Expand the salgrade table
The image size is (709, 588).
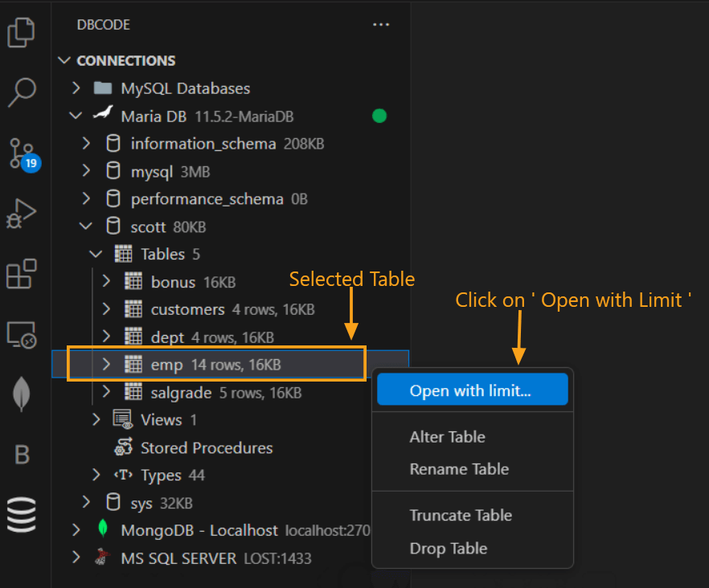click(106, 392)
